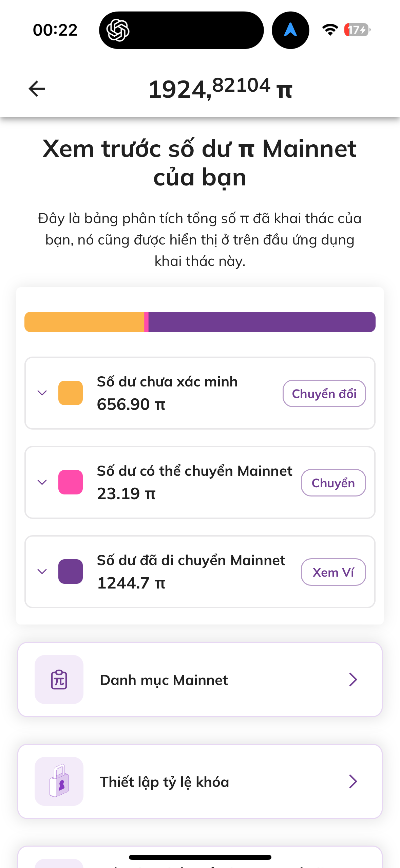
Task: Tap the pink transferable balance swatch
Action: pos(71,482)
